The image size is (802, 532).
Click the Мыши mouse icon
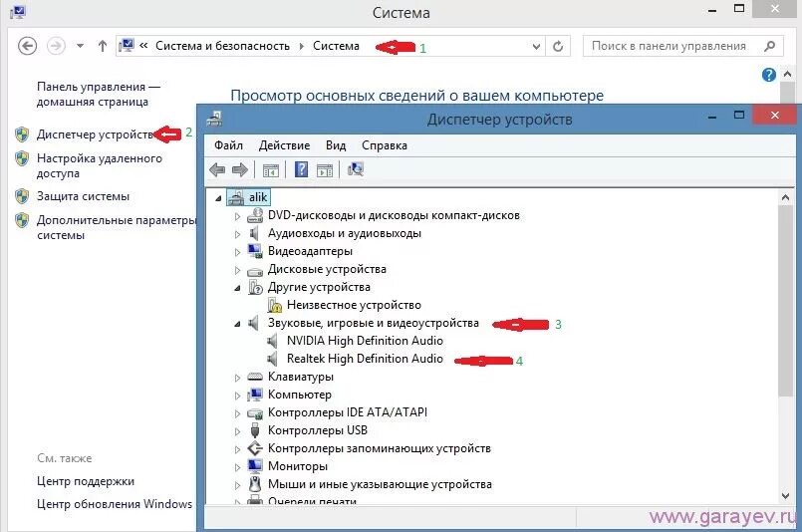[255, 484]
